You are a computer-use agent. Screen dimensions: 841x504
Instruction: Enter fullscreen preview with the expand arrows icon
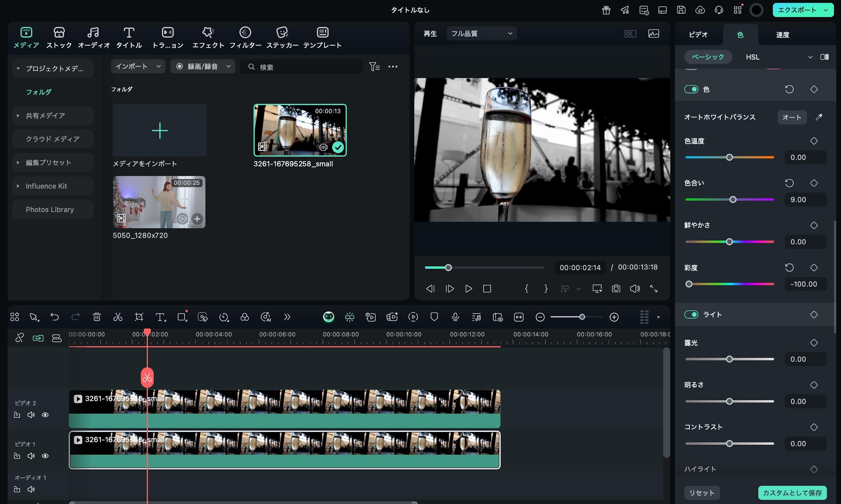[x=654, y=289]
